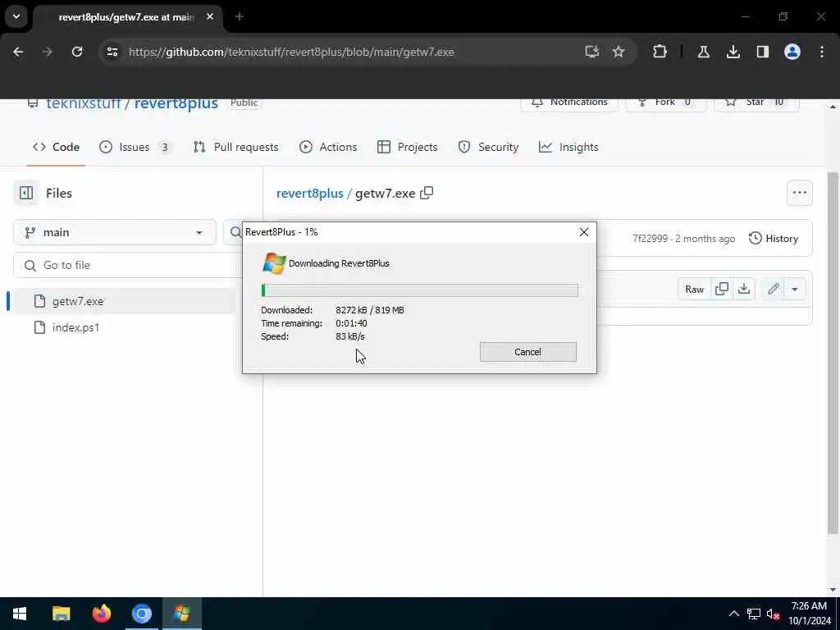Open the Pull requests tab
The height and width of the screenshot is (630, 840).
click(236, 147)
